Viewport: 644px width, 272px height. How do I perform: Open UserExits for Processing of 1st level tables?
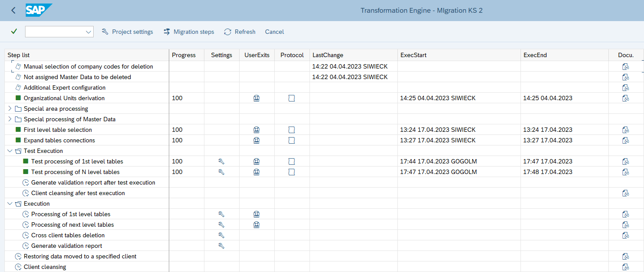coord(257,214)
